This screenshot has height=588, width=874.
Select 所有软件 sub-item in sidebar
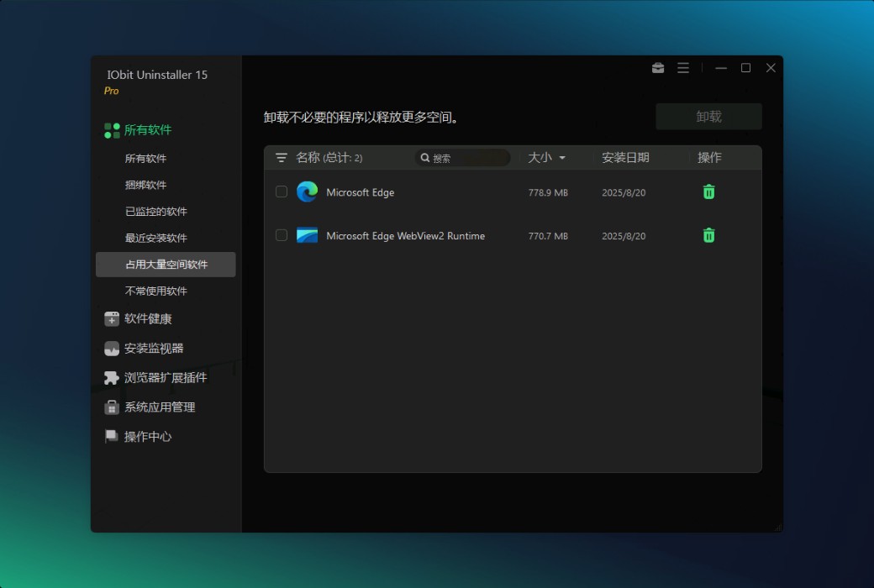145,159
